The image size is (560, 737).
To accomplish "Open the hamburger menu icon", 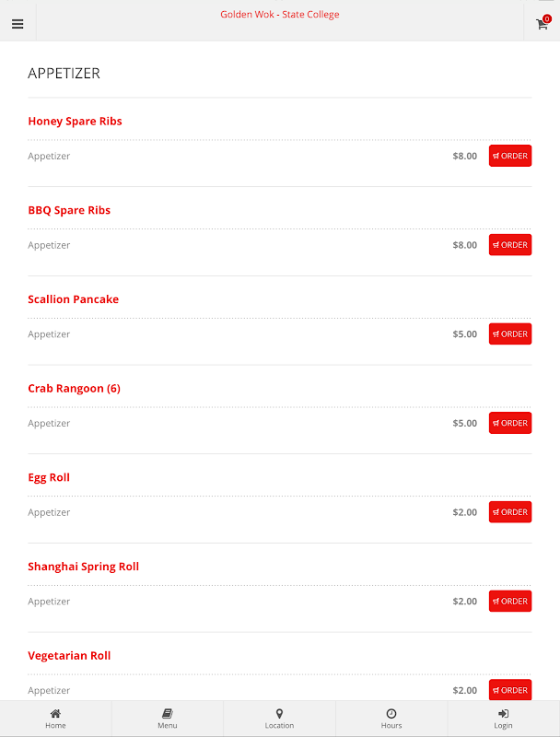I will (x=17, y=24).
